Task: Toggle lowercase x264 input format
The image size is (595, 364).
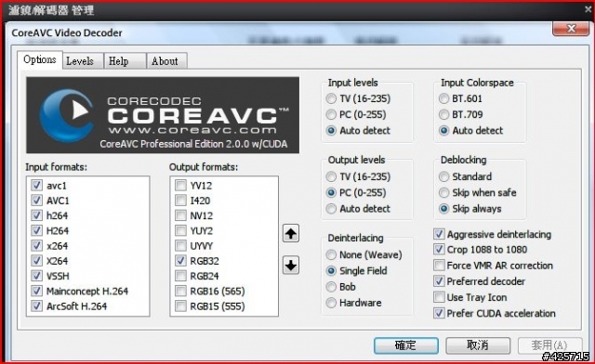Action: pyautogui.click(x=36, y=246)
